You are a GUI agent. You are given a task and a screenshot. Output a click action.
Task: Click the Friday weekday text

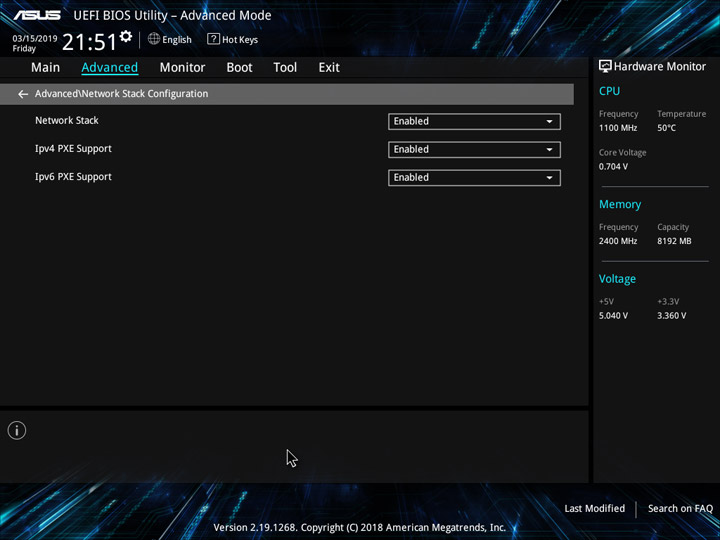24,49
